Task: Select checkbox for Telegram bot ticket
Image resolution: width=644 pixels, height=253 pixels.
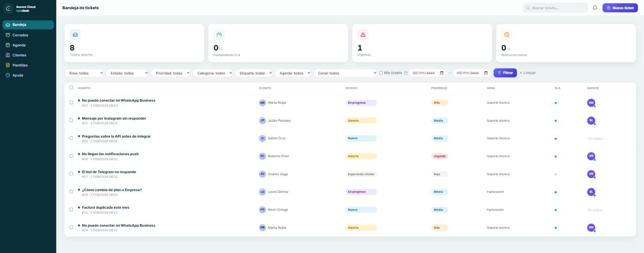Action: tap(71, 174)
